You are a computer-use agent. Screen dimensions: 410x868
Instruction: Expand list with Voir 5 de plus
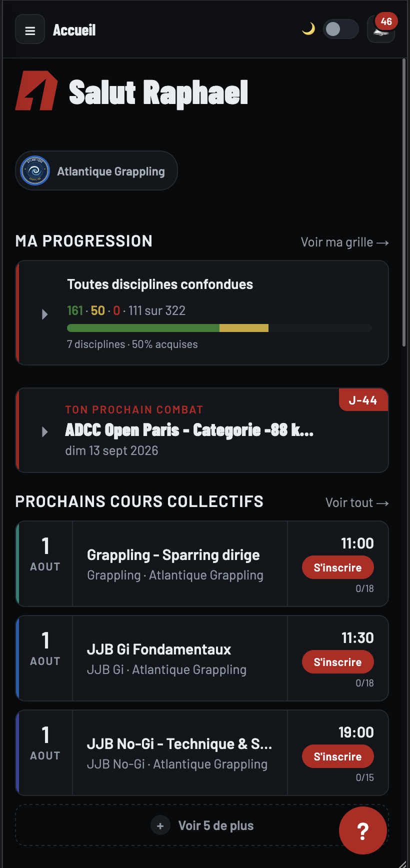(x=202, y=825)
